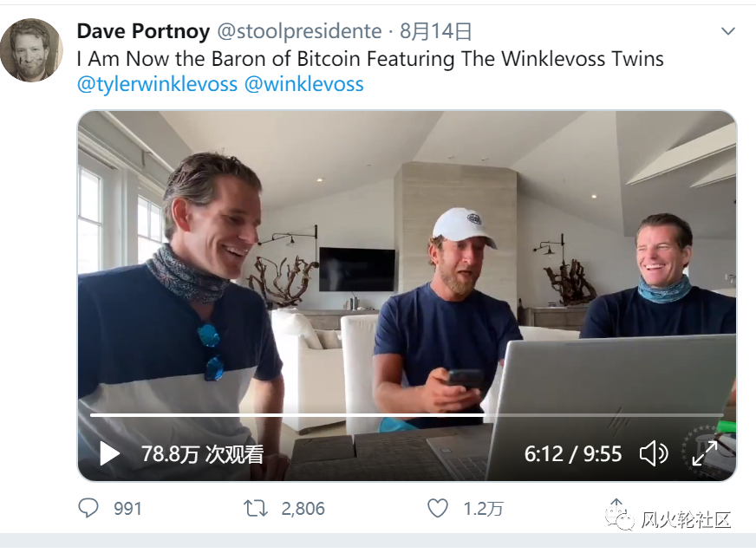Image resolution: width=756 pixels, height=553 pixels.
Task: Expand the tweet options chevron menu
Action: 729,31
